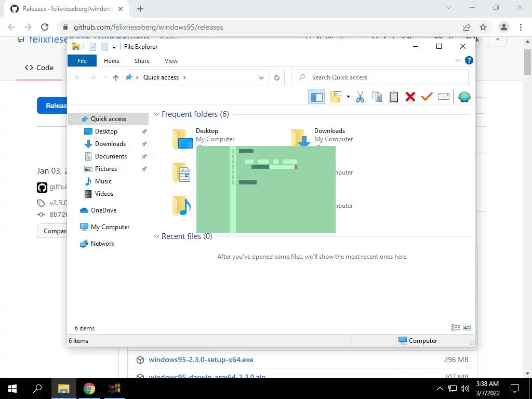Image resolution: width=532 pixels, height=399 pixels.
Task: Show hidden system tray icons
Action: pos(440,389)
